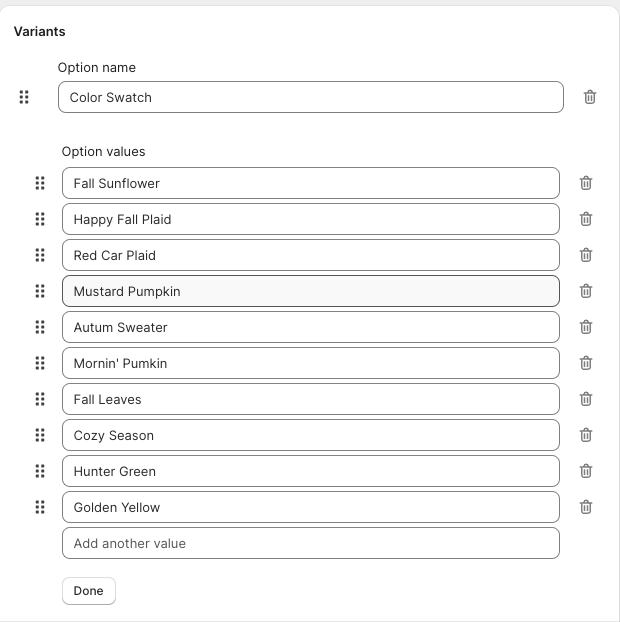Delete the Hunter Green value
The height and width of the screenshot is (622, 620).
tap(586, 471)
